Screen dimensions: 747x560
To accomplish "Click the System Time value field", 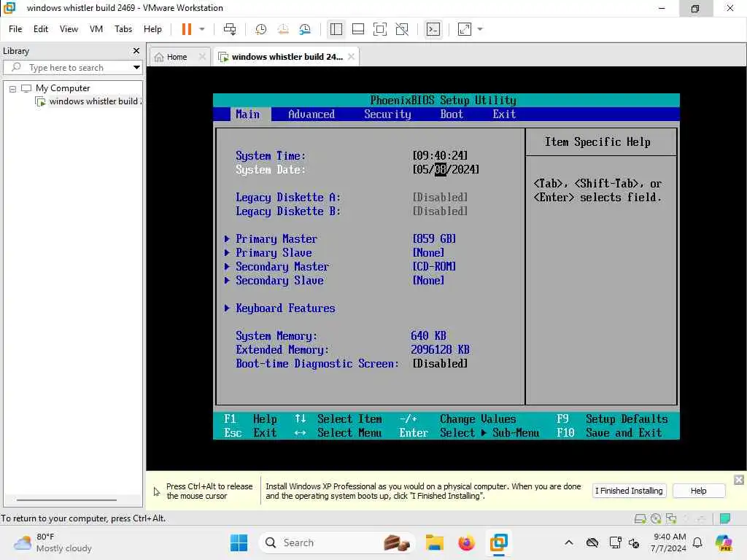I will coord(440,156).
